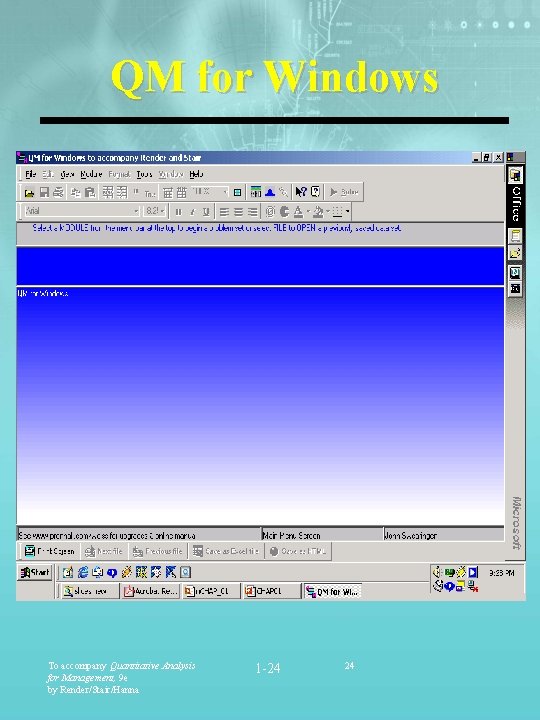Viewport: 540px width, 720px height.
Task: Click the fill color paint bucket
Action: click(318, 211)
